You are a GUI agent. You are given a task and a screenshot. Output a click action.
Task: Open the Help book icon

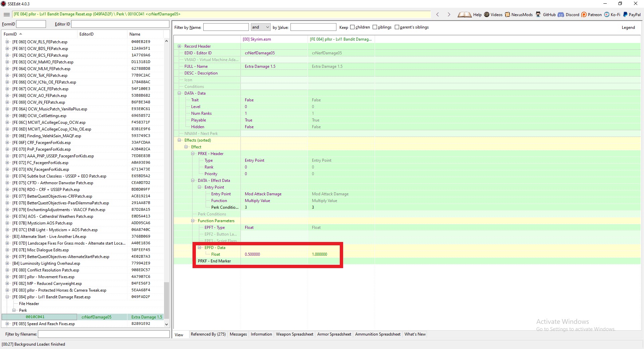click(x=465, y=14)
